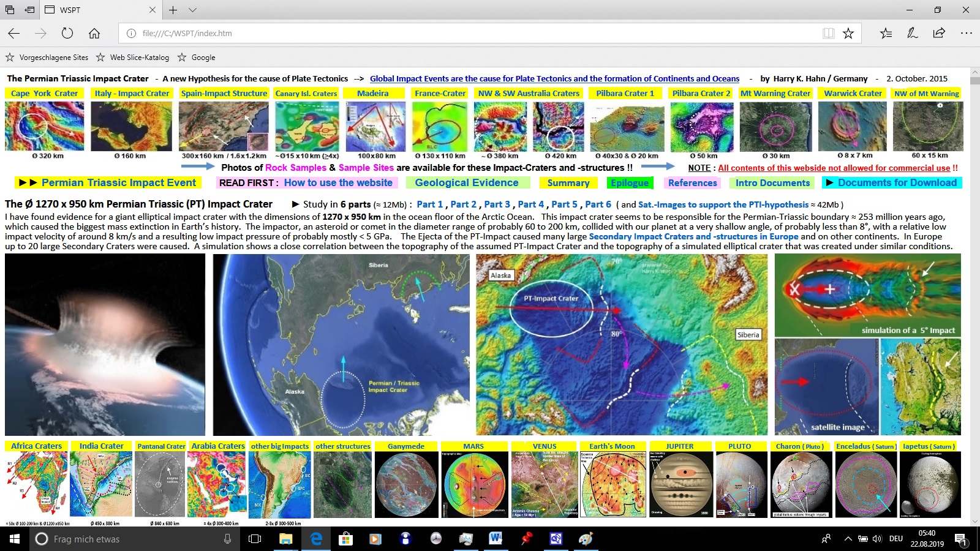Open reading view book icon
This screenshot has height=551, width=980.
pos(829,33)
